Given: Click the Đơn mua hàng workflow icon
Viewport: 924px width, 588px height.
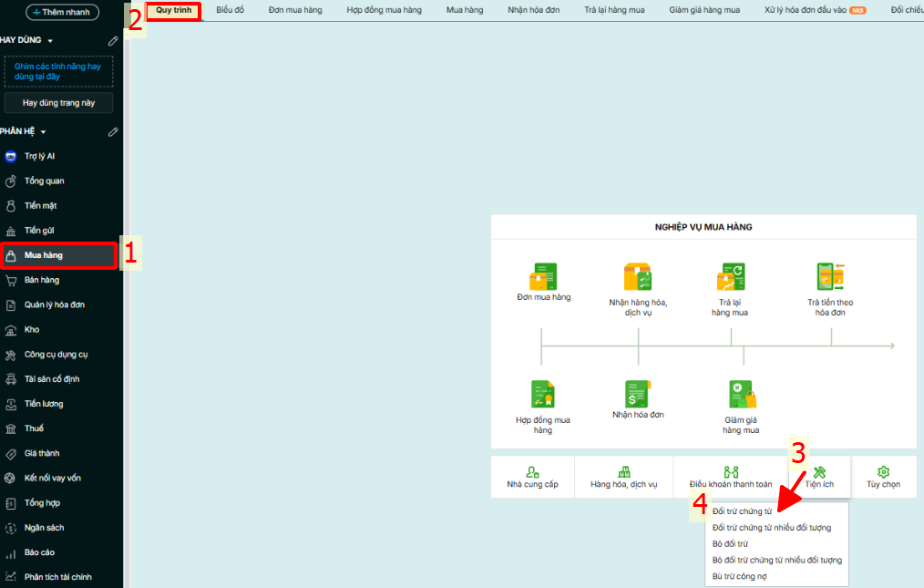Looking at the screenshot, I should click(x=543, y=276).
